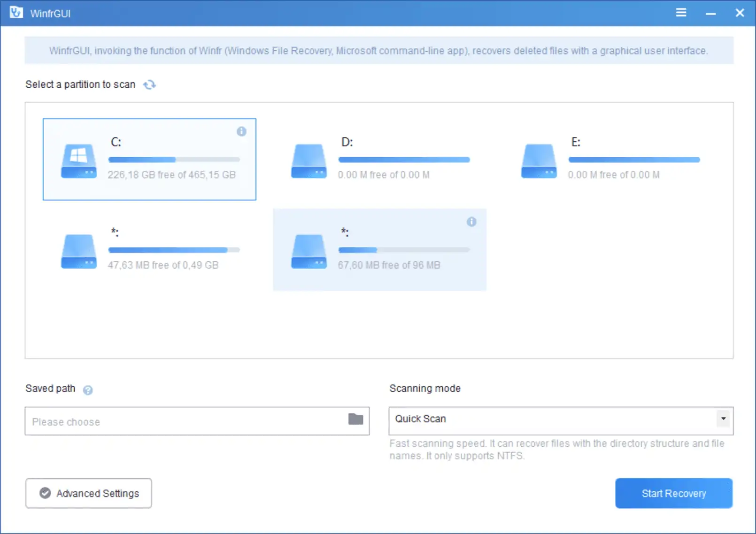This screenshot has width=756, height=534.
Task: Click D: text '0.00 M free of 0.00 M'
Action: (x=384, y=175)
